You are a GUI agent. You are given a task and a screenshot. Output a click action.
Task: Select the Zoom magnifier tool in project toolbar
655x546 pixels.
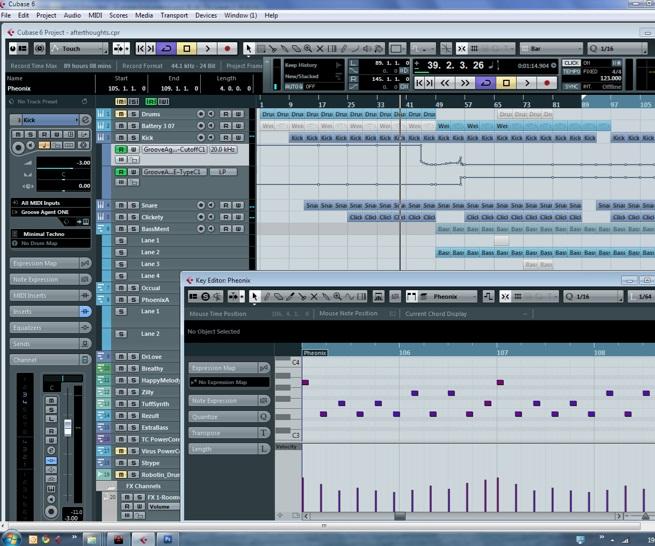[308, 48]
